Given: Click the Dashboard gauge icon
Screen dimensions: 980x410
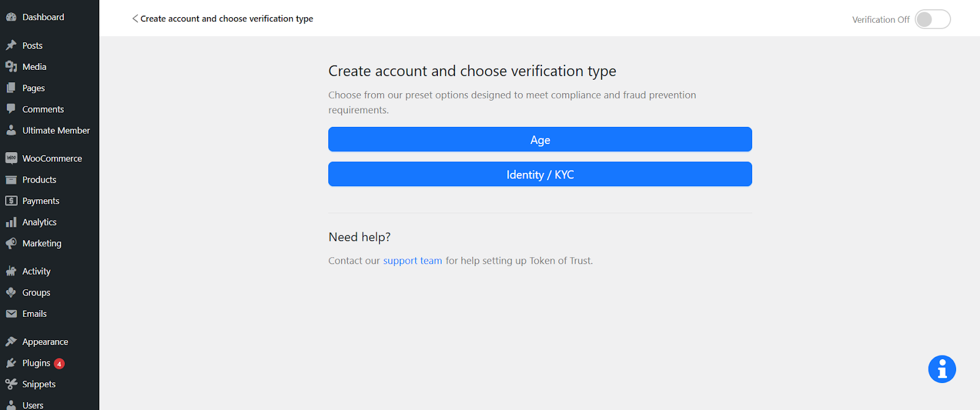Looking at the screenshot, I should click(11, 17).
